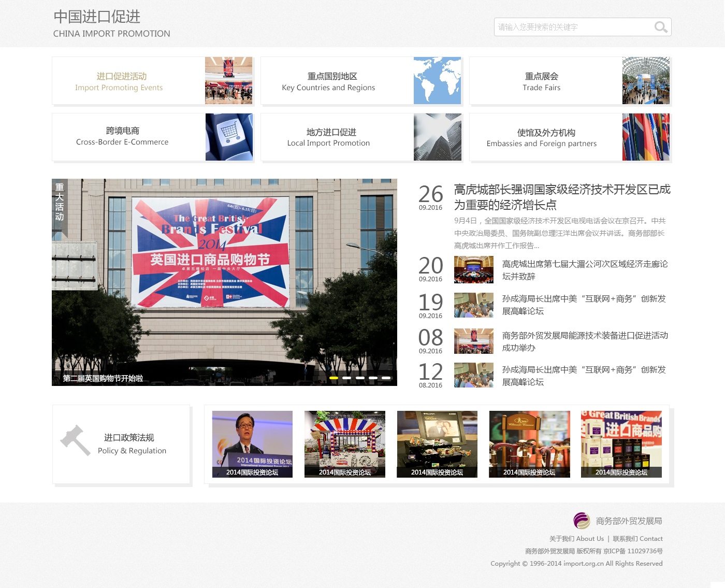
Task: Click the search magnifier icon
Action: [x=661, y=27]
